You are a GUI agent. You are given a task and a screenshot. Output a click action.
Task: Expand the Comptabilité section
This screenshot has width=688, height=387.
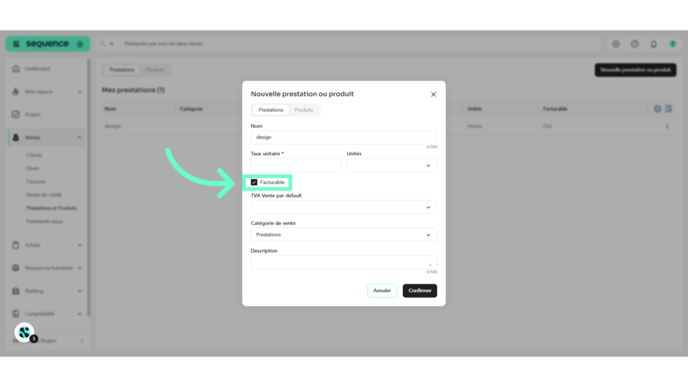(79, 314)
